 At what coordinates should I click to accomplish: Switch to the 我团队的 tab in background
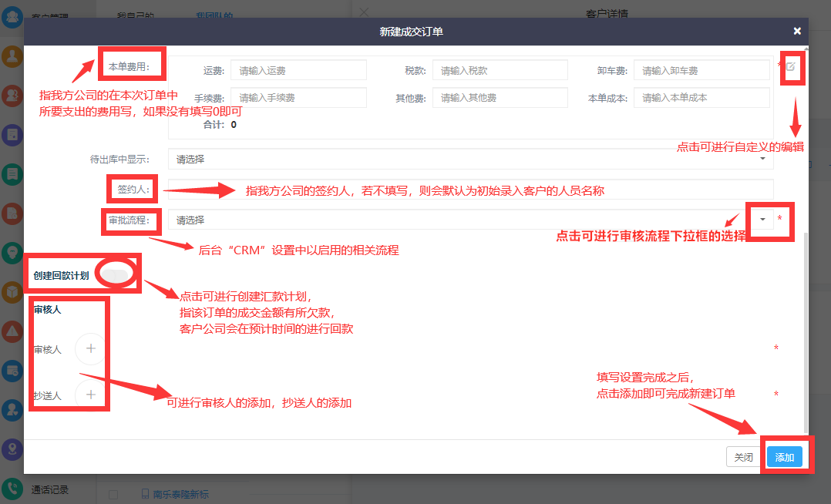[x=214, y=15]
